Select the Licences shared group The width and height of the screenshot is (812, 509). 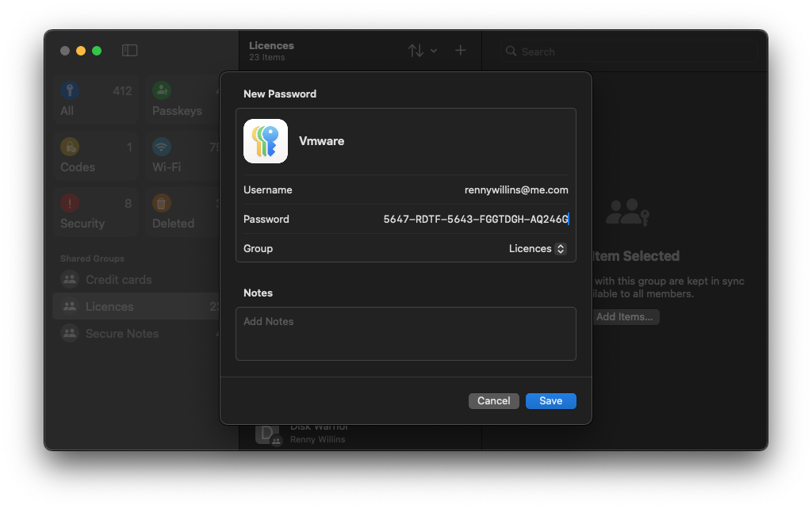coord(136,307)
